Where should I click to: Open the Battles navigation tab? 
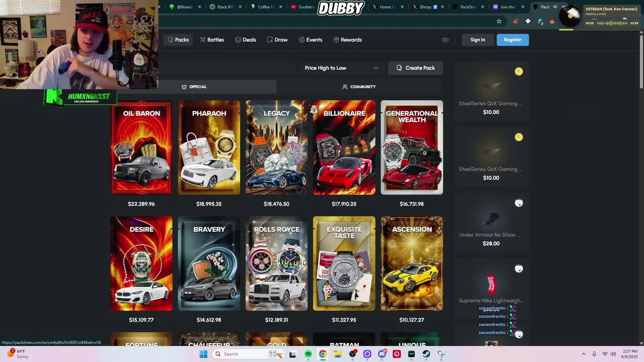(x=212, y=40)
